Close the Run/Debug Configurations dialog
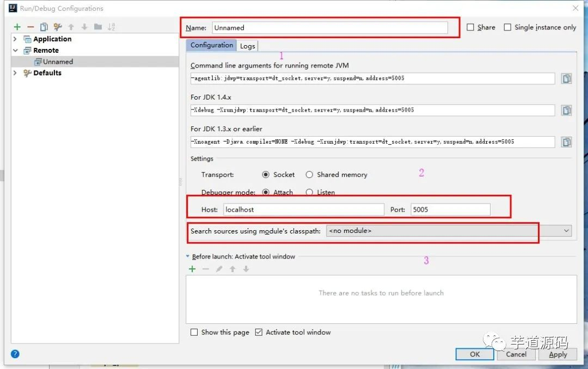The width and height of the screenshot is (588, 369). (x=575, y=8)
